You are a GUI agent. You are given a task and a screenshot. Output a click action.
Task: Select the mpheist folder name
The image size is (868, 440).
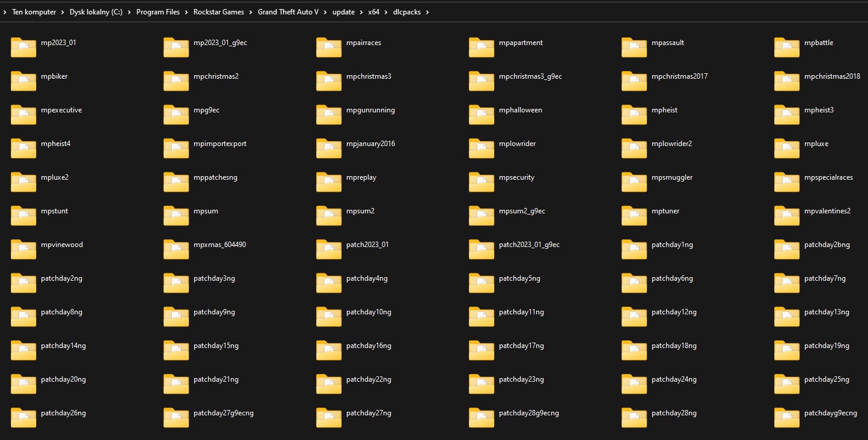click(664, 110)
